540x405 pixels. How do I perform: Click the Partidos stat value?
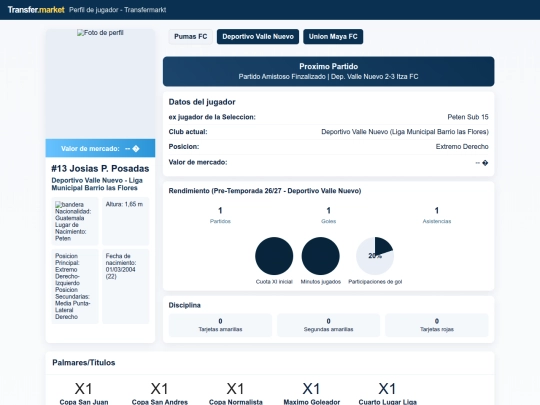[x=220, y=210]
